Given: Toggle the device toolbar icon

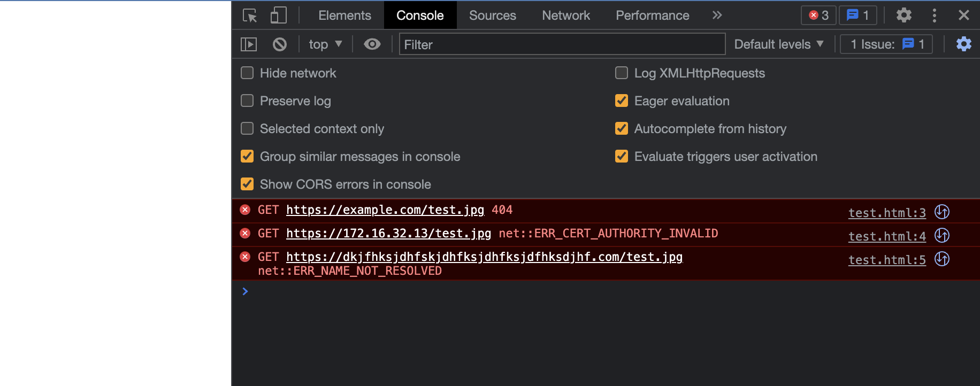Looking at the screenshot, I should click(278, 16).
